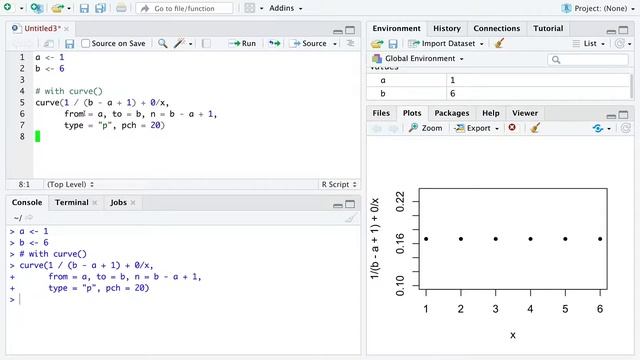Open the workspace panes grid icon
The image size is (640, 360).
pos(250,8)
